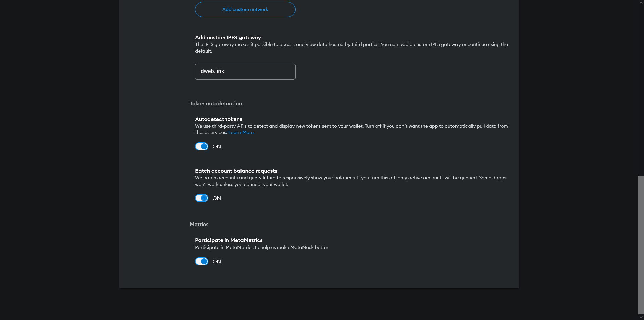The image size is (644, 320).
Task: Click the vertical scrollbar thumb
Action: click(641, 245)
